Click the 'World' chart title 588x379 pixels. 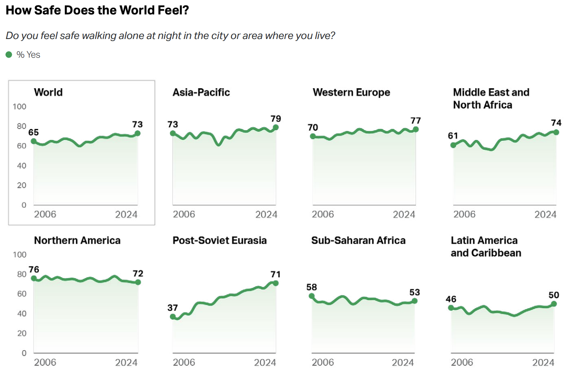tap(48, 92)
